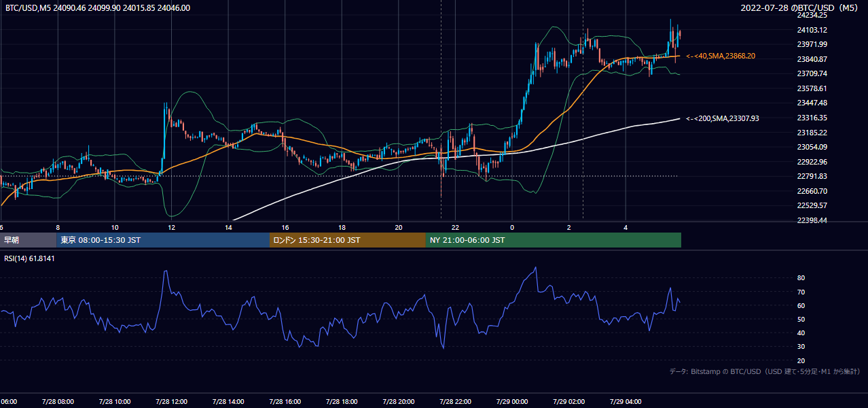Click hour marker 0 under price chart
The image size is (868, 408).
pyautogui.click(x=512, y=227)
